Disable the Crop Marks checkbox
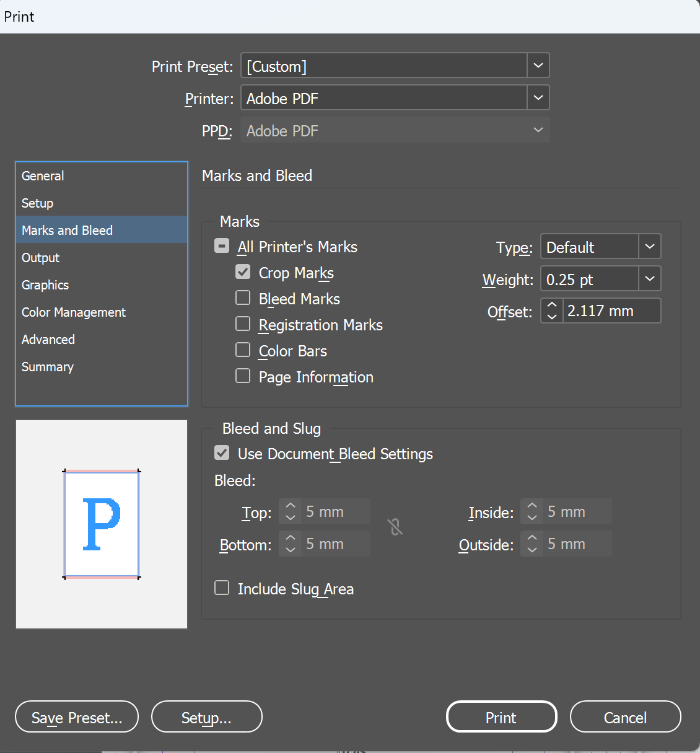The image size is (700, 753). pyautogui.click(x=243, y=272)
